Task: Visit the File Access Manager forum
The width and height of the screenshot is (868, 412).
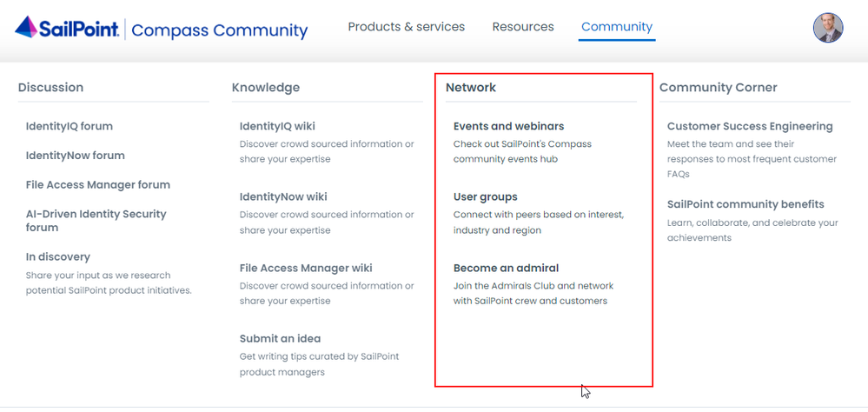Action: [x=97, y=184]
